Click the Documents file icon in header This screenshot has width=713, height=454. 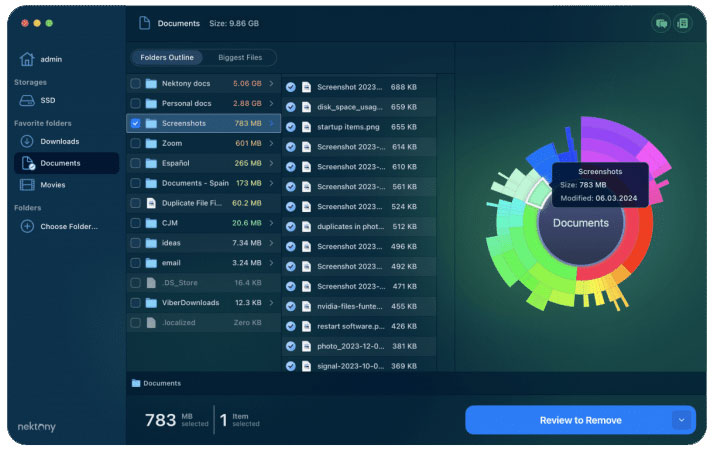click(x=145, y=23)
